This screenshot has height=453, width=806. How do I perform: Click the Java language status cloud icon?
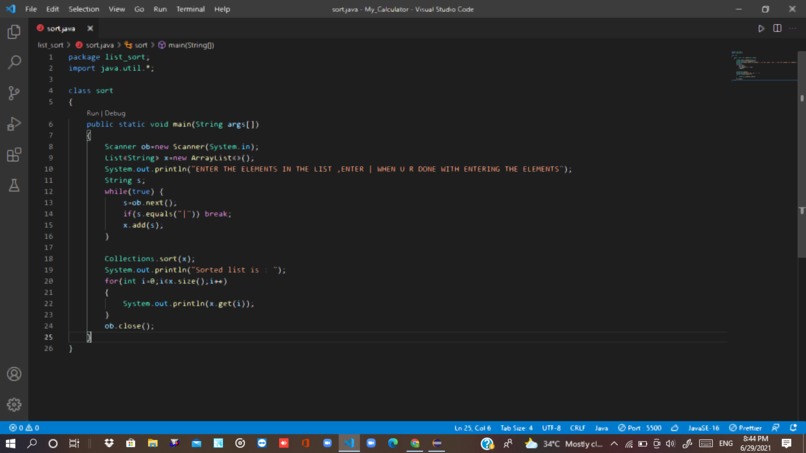[x=674, y=428]
